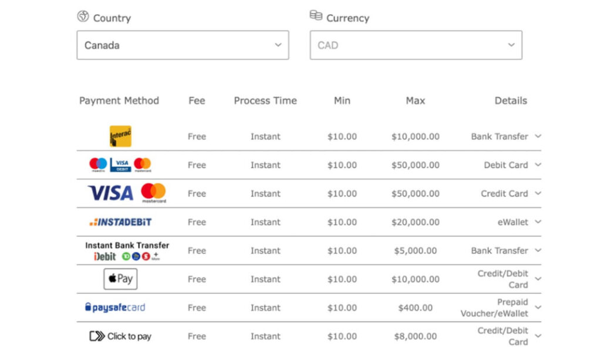601x364 pixels.
Task: Click the Credit Card details label
Action: pyautogui.click(x=504, y=193)
